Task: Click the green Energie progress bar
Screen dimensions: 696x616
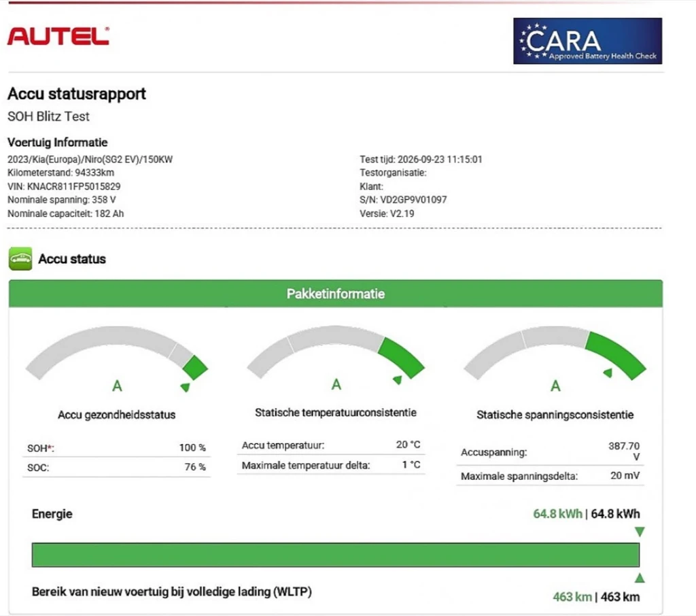Action: coord(336,555)
